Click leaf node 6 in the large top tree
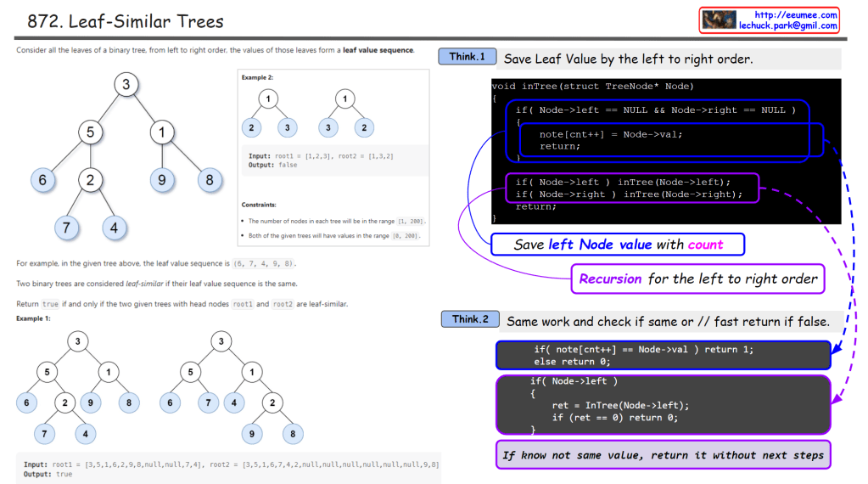Screen dimensions: 868x484 coord(42,180)
